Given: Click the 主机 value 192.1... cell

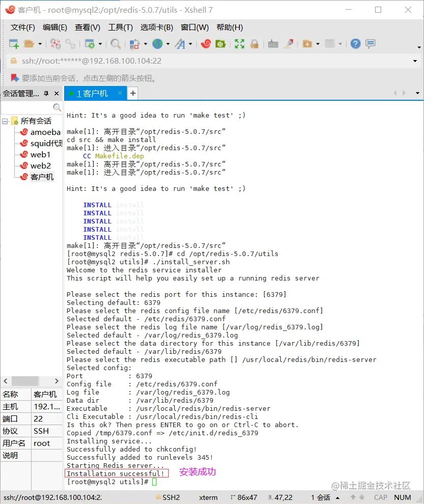Looking at the screenshot, I should coord(47,407).
